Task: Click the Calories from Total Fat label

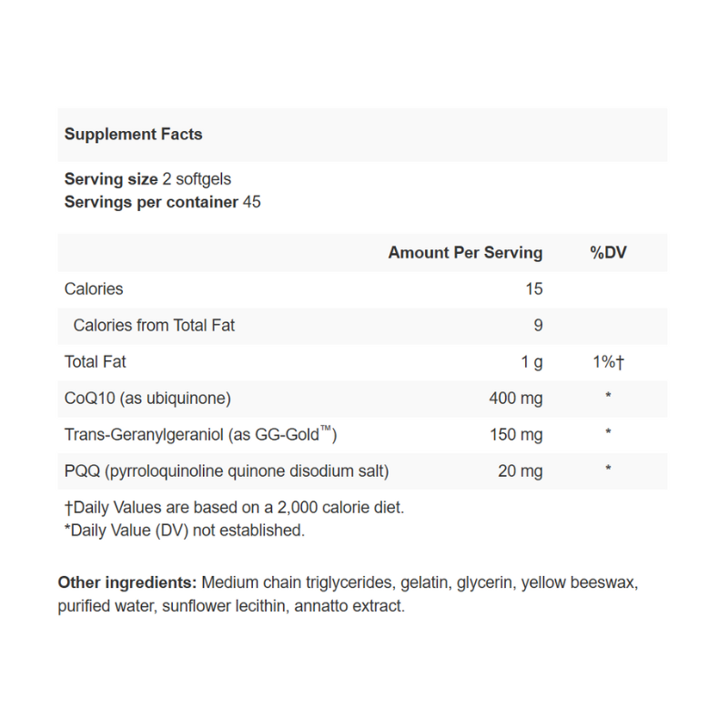Action: 154,326
